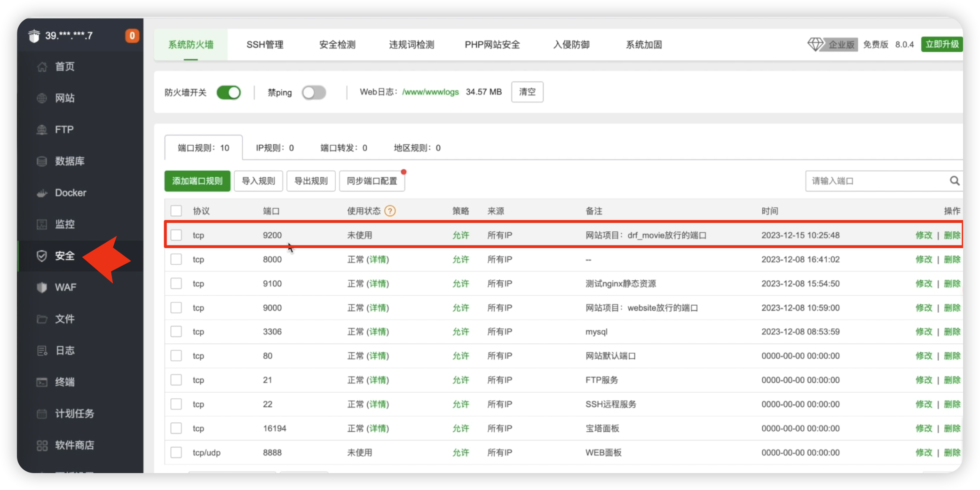Click the 企业版 label badge
Image resolution: width=980 pixels, height=490 pixels.
(x=841, y=44)
